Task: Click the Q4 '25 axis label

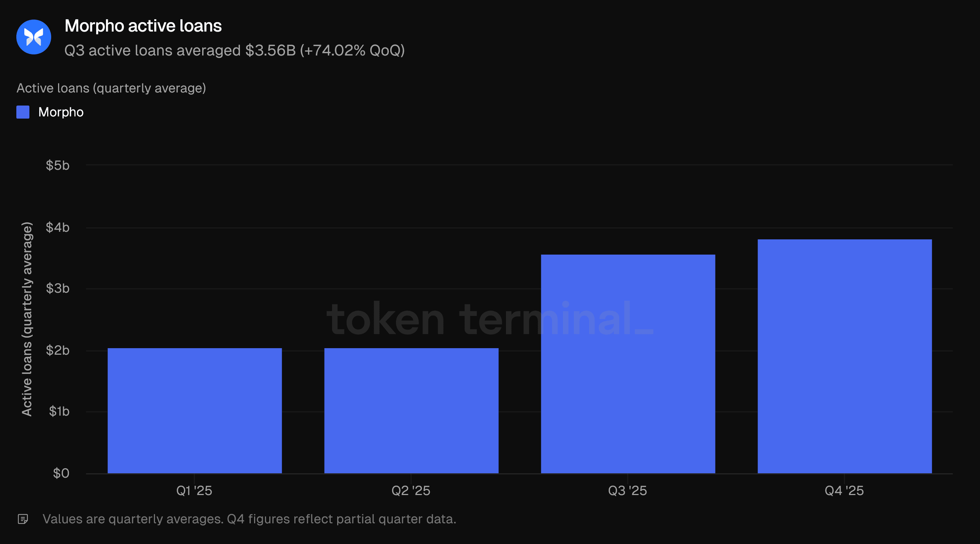Action: click(x=844, y=490)
